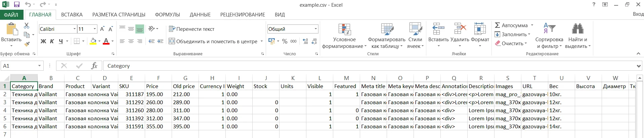This screenshot has height=138, width=644.
Task: Click the Save icon in quick access toolbar
Action: [17, 5]
